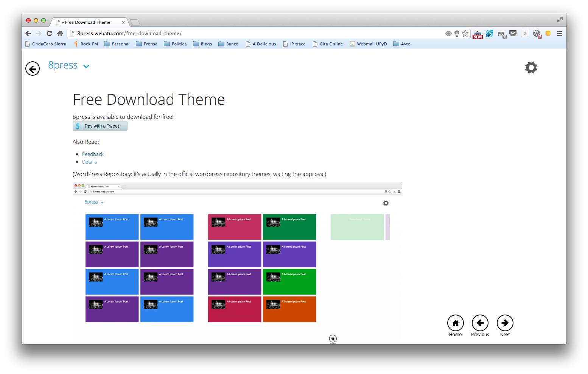Open the Blogs bookmarks folder

tap(202, 44)
